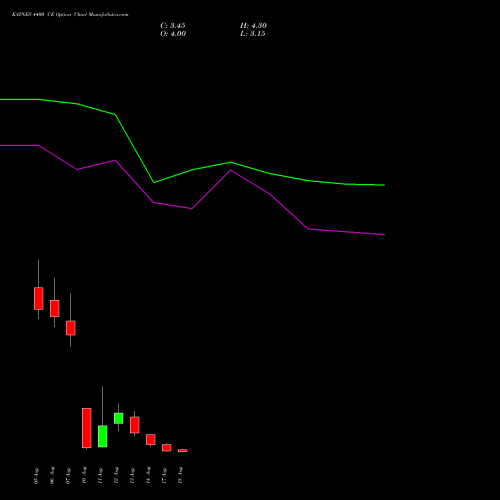The width and height of the screenshot is (500, 500).
Task: Click the '10 Aug' date label
Action: click(84, 476)
